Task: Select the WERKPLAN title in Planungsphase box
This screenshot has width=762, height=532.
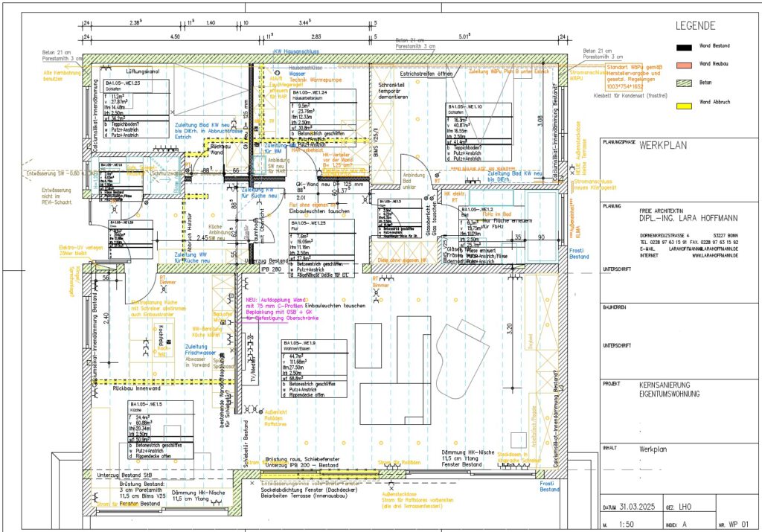Action: pos(664,147)
